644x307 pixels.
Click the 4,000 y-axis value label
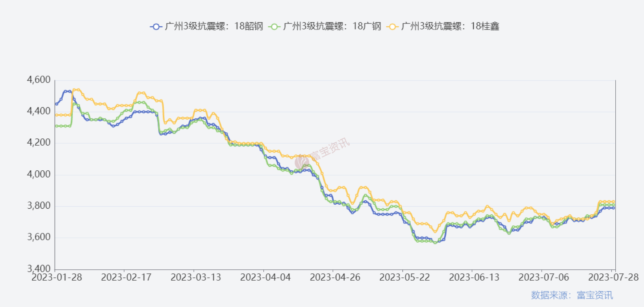click(39, 174)
